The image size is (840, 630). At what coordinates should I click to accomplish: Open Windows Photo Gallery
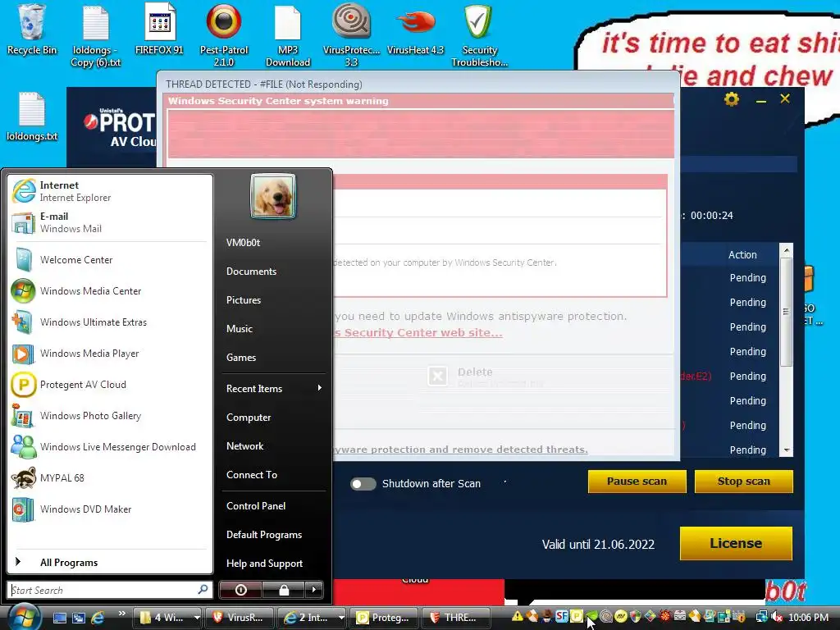(x=110, y=416)
